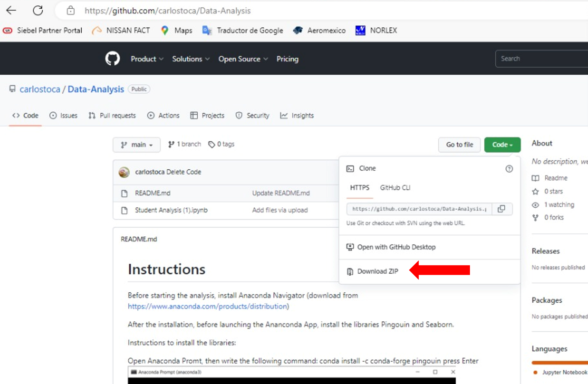Click the carlostoca avatar in the commit row
The width and height of the screenshot is (588, 384).
(124, 172)
